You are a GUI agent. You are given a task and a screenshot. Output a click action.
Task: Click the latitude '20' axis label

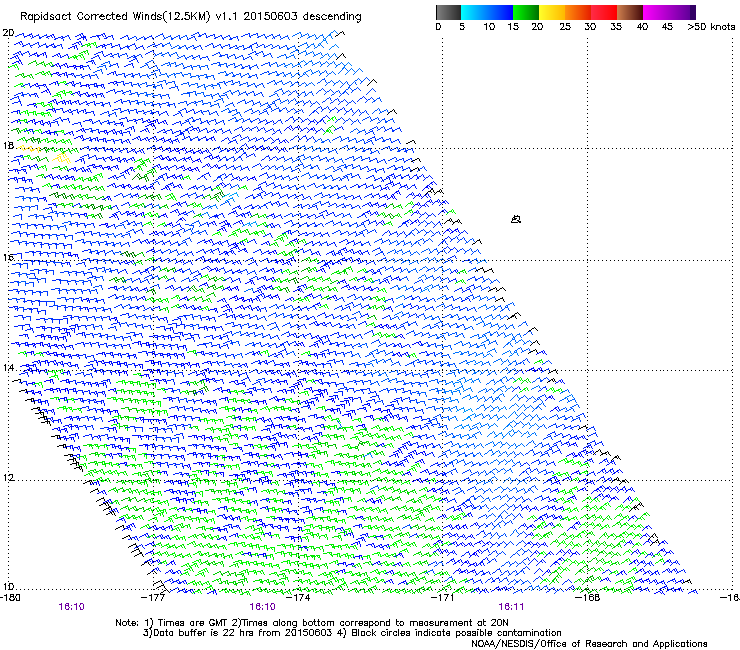pos(8,33)
